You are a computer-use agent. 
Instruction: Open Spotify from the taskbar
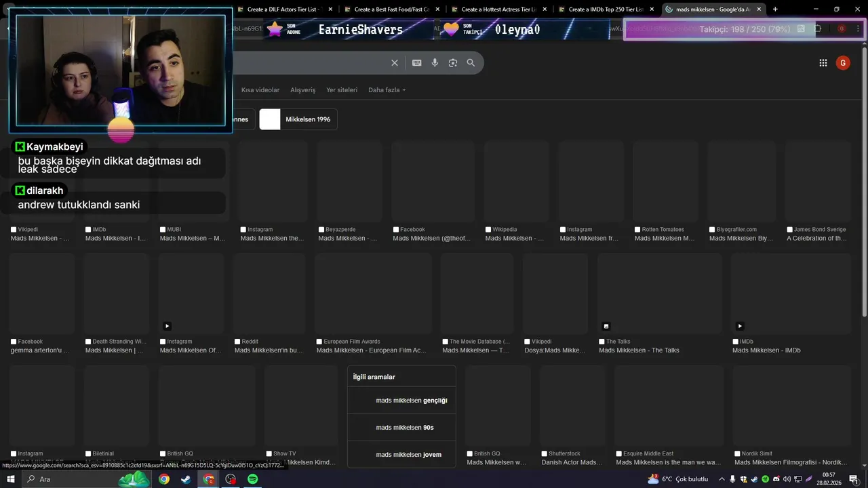pos(252,479)
